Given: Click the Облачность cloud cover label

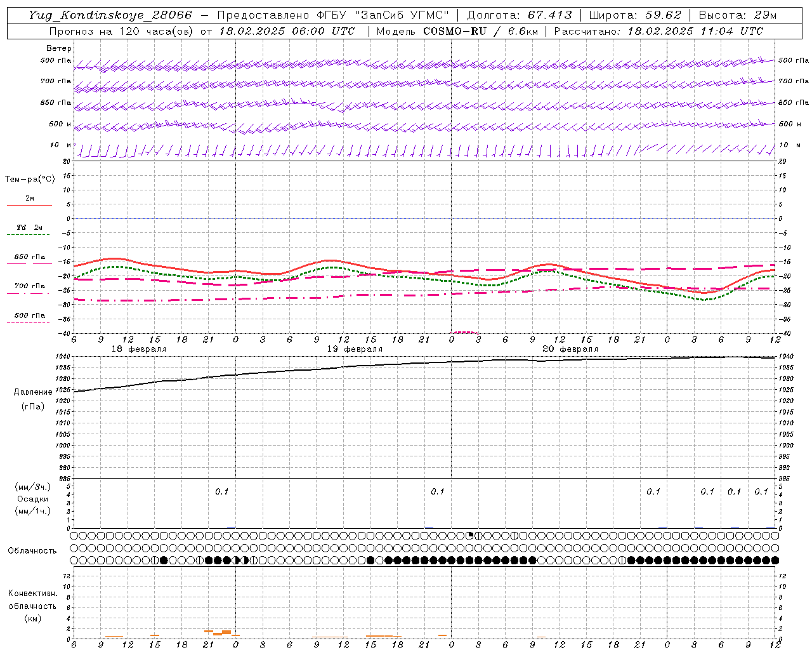Looking at the screenshot, I should point(32,550).
